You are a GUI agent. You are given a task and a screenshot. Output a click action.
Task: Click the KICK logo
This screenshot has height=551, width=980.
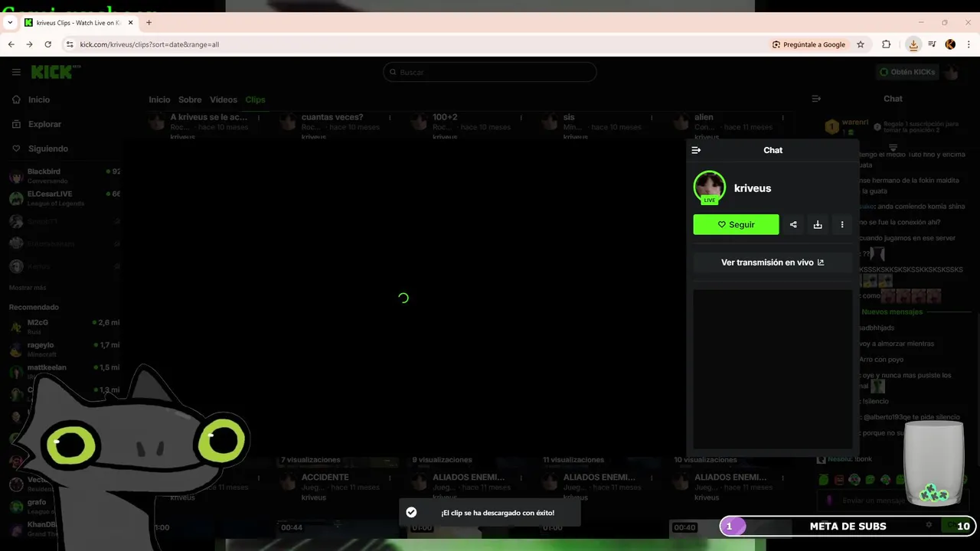coord(55,72)
